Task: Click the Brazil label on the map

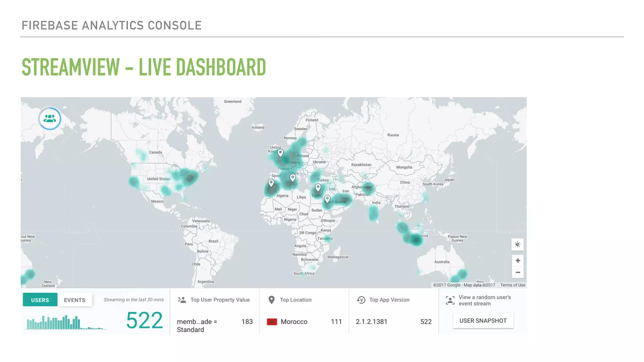Action: tap(213, 241)
